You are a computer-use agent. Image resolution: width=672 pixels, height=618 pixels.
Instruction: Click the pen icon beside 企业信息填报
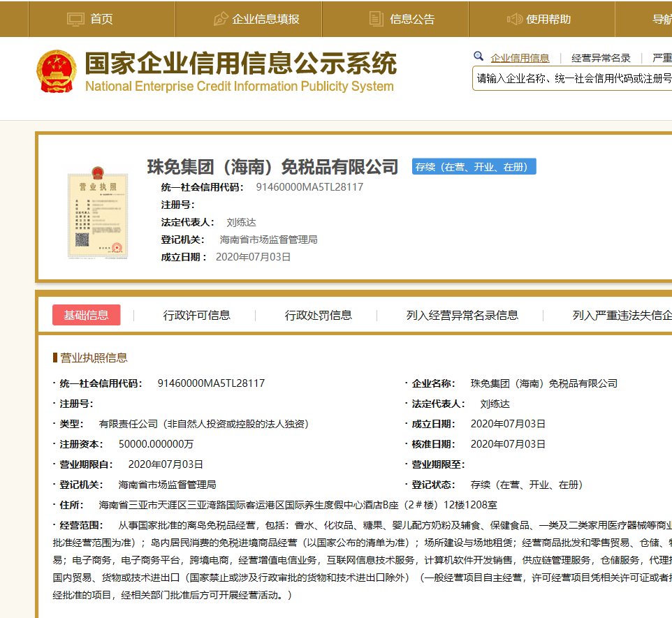221,19
